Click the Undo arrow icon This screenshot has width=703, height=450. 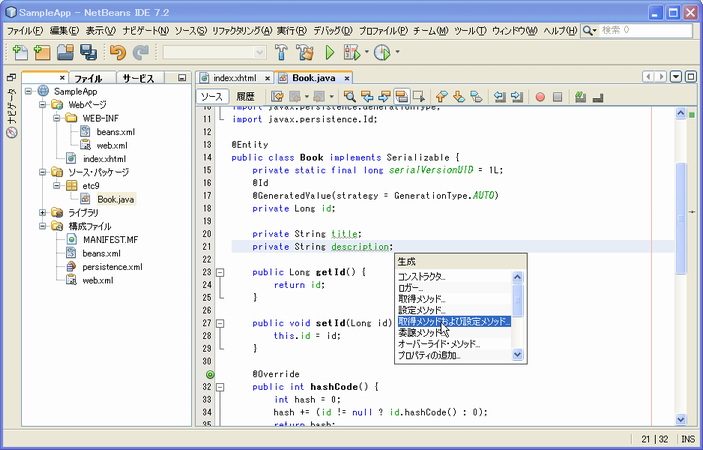coord(118,52)
